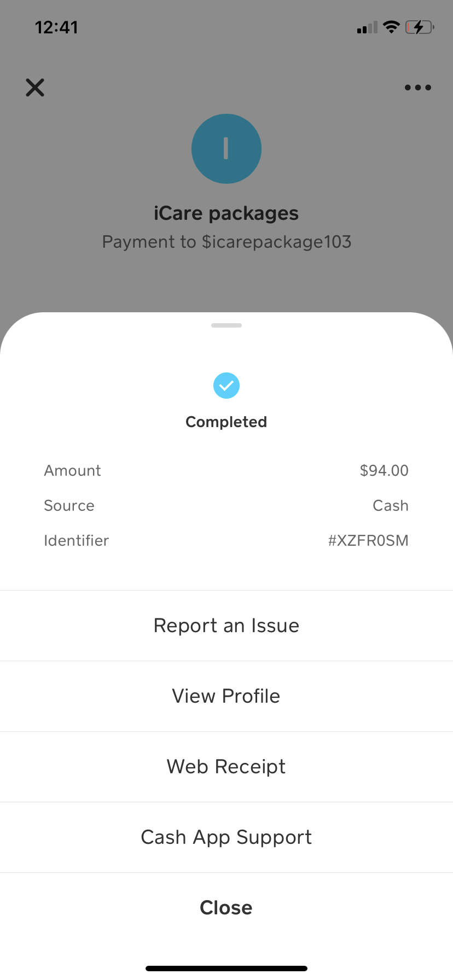Open the Web Receipt option
The image size is (453, 980).
226,767
